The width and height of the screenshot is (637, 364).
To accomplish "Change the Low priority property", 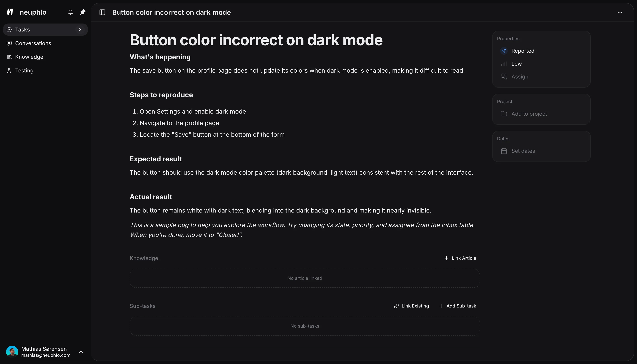I will click(x=516, y=64).
